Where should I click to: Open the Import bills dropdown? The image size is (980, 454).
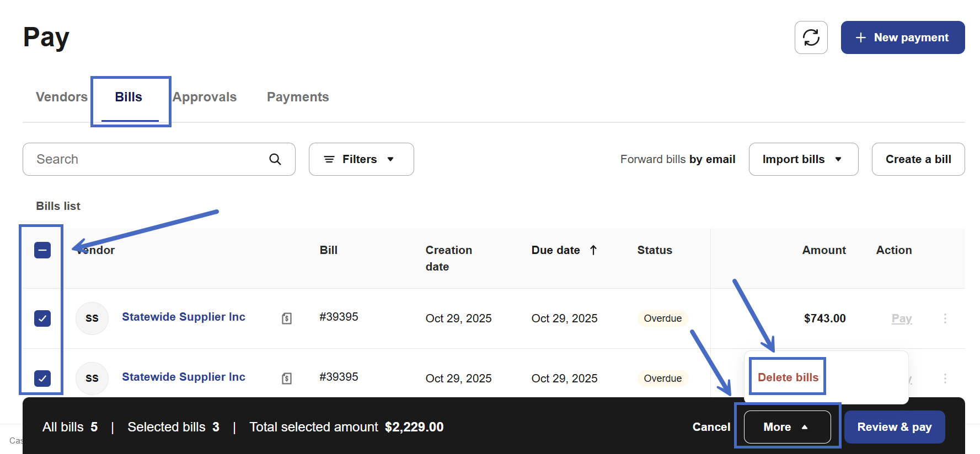(x=803, y=159)
